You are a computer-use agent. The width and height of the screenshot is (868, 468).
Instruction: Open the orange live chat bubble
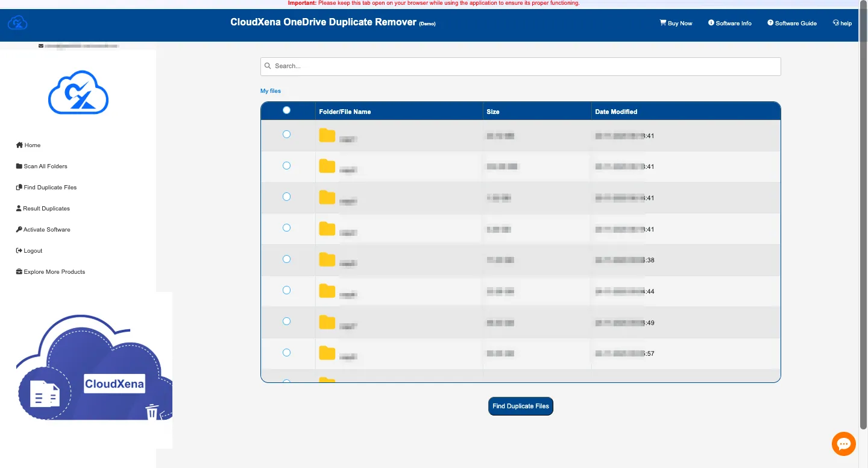click(843, 444)
